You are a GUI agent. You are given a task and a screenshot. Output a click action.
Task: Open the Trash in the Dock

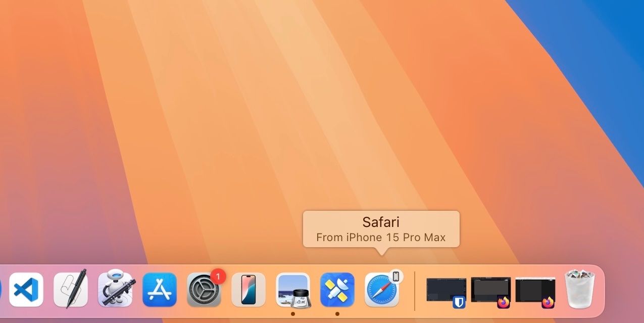(580, 289)
